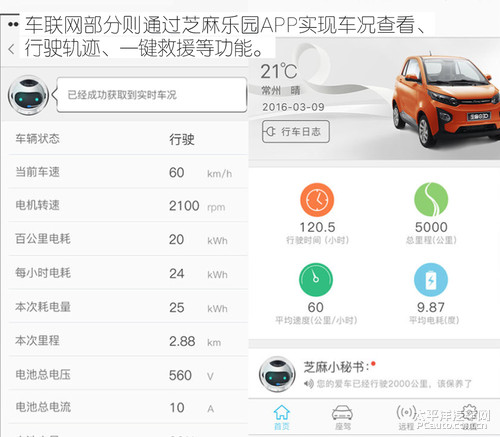The image size is (500, 437).
Task: Tap the 芝麻小秘书 robot avatar
Action: pos(277,374)
